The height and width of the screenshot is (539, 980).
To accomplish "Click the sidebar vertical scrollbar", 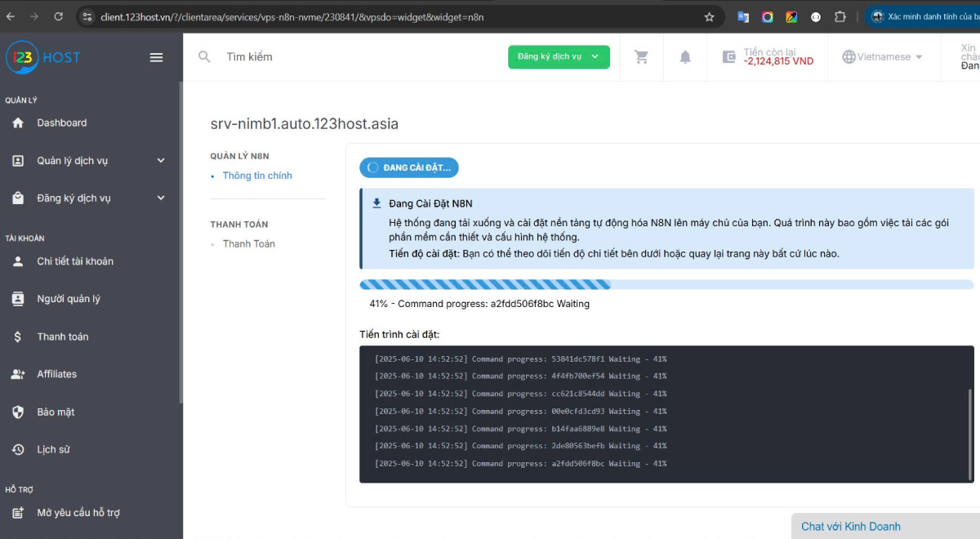I will tap(180, 242).
